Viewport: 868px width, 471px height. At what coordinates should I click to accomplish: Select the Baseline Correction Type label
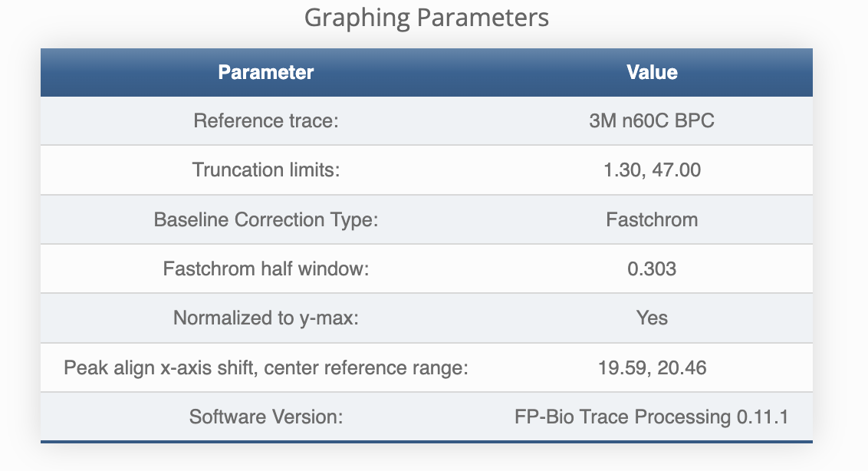click(x=266, y=220)
